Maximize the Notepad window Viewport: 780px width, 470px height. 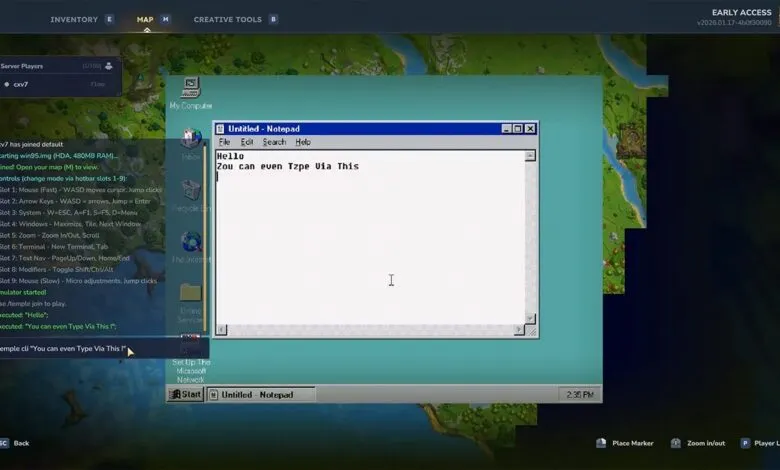(518, 129)
